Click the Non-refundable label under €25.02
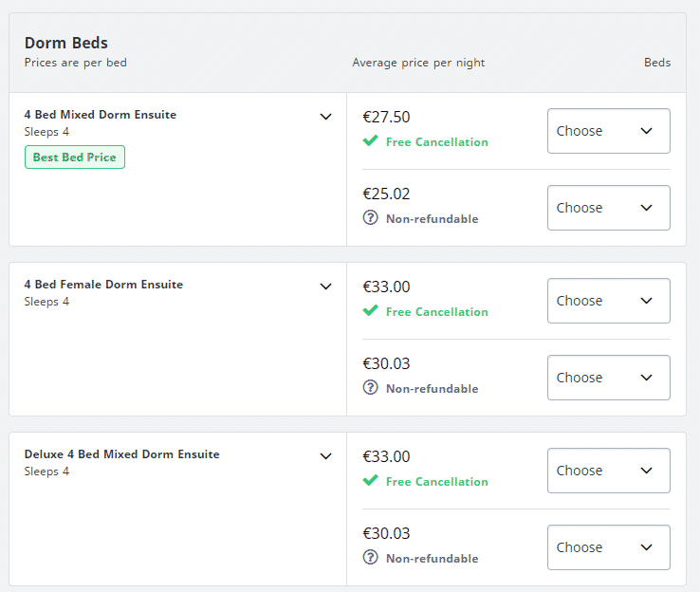The image size is (700, 592). click(433, 219)
